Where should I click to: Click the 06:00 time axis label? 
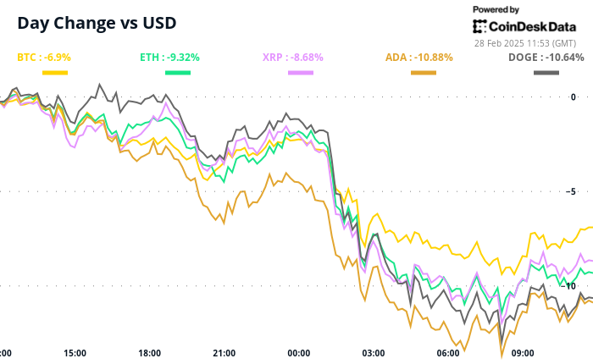point(447,352)
